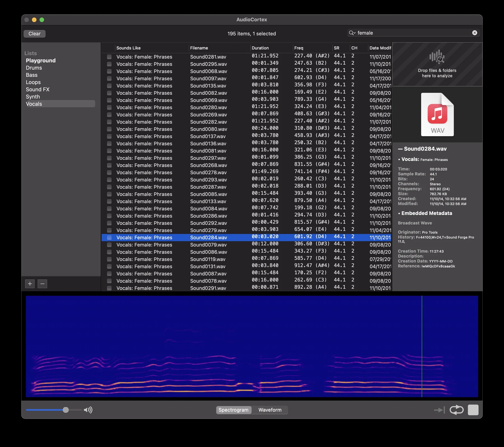
Task: Check the box for Sound0068.wav
Action: point(109,71)
